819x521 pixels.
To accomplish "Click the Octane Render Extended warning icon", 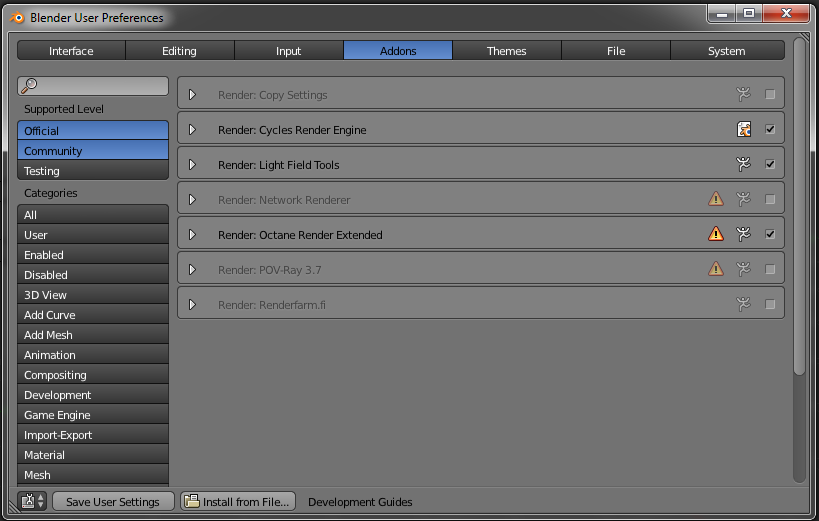I will tap(716, 234).
